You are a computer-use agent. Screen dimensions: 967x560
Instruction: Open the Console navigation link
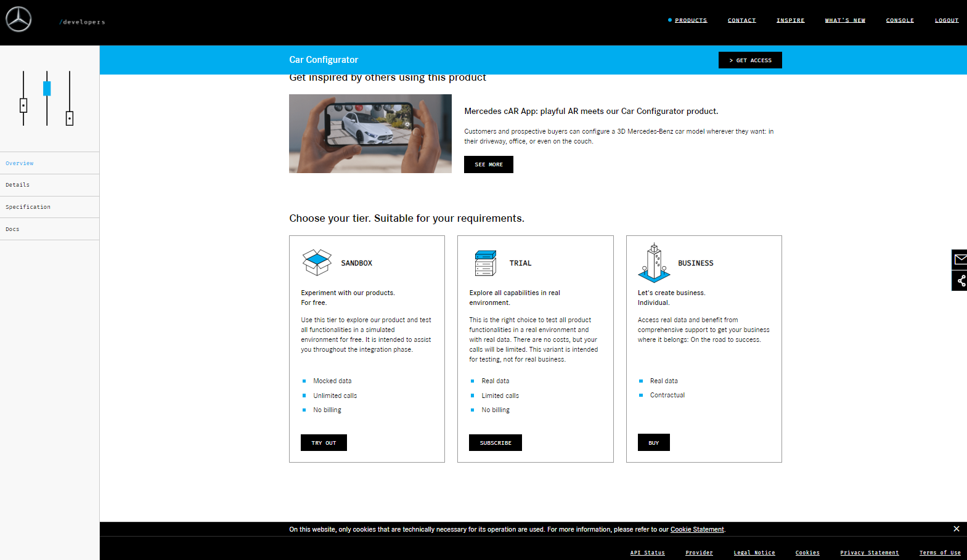click(899, 20)
